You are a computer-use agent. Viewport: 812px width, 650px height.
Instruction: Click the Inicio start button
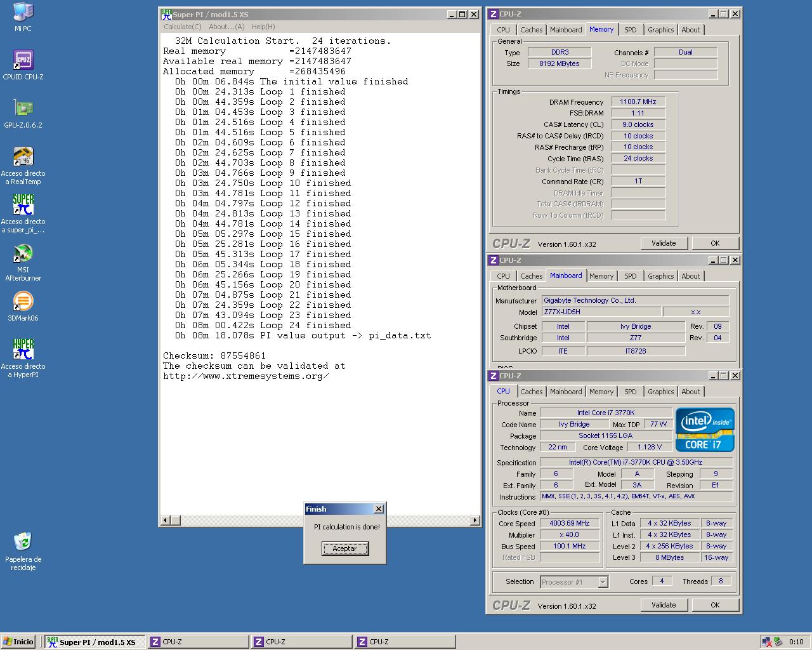(x=18, y=642)
